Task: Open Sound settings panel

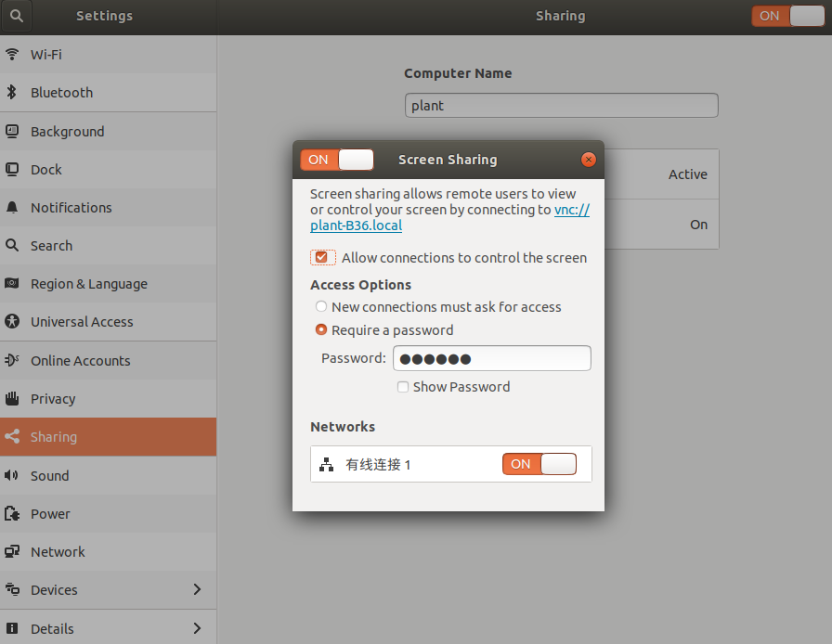Action: click(x=109, y=475)
